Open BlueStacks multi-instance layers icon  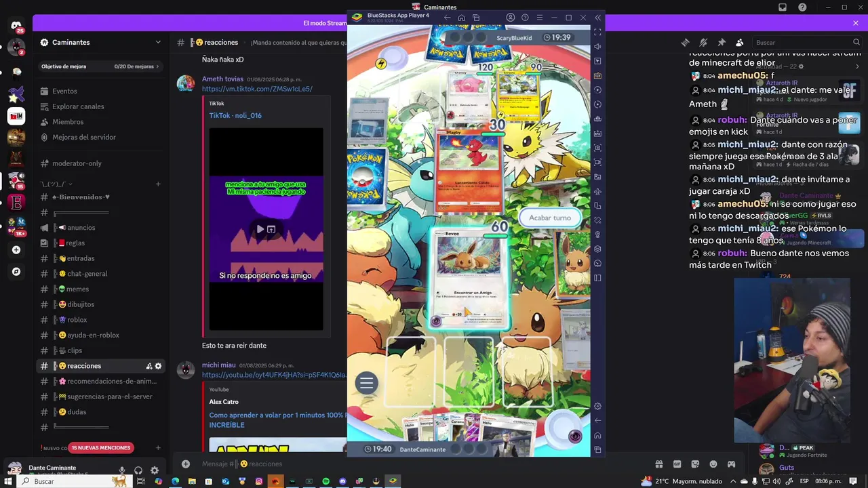coord(597,249)
